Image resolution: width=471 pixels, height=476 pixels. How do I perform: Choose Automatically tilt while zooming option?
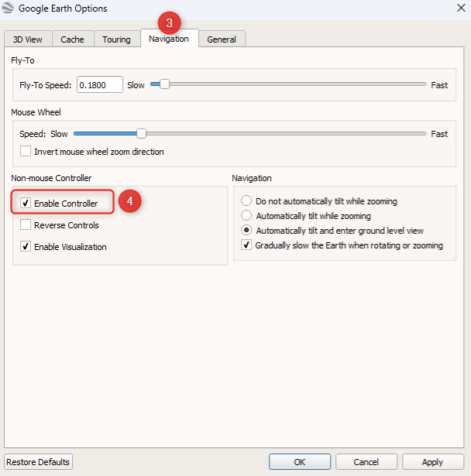pos(247,216)
